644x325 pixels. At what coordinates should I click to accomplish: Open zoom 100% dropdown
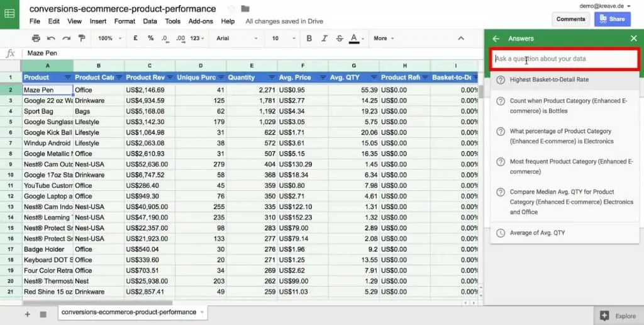[109, 38]
